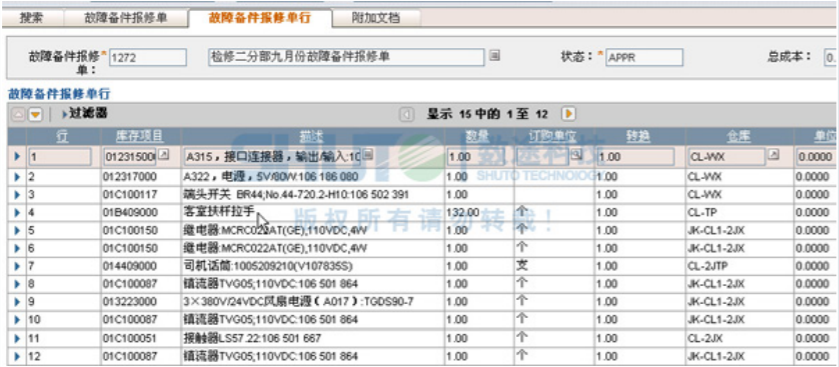
Task: Sort by the 订购单位 column header
Action: pyautogui.click(x=553, y=136)
